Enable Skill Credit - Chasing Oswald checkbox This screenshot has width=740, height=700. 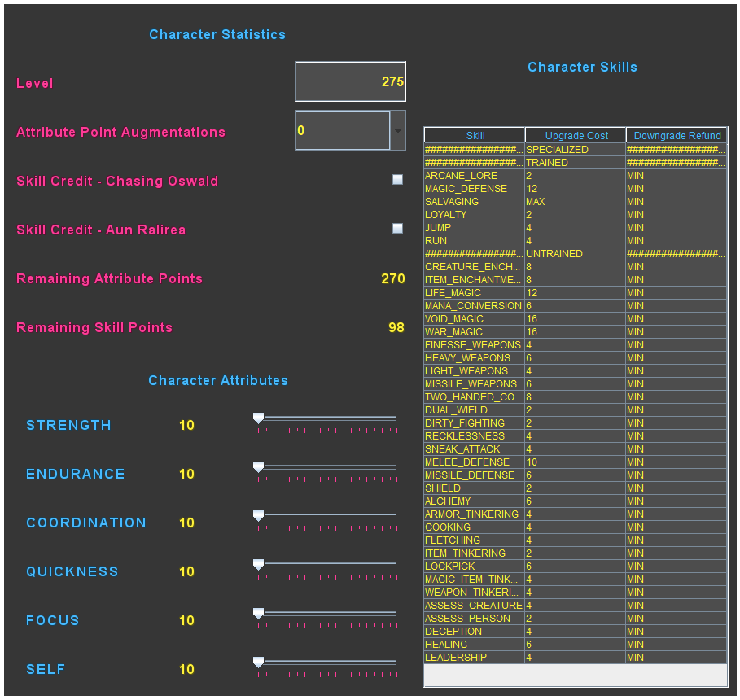pyautogui.click(x=398, y=179)
